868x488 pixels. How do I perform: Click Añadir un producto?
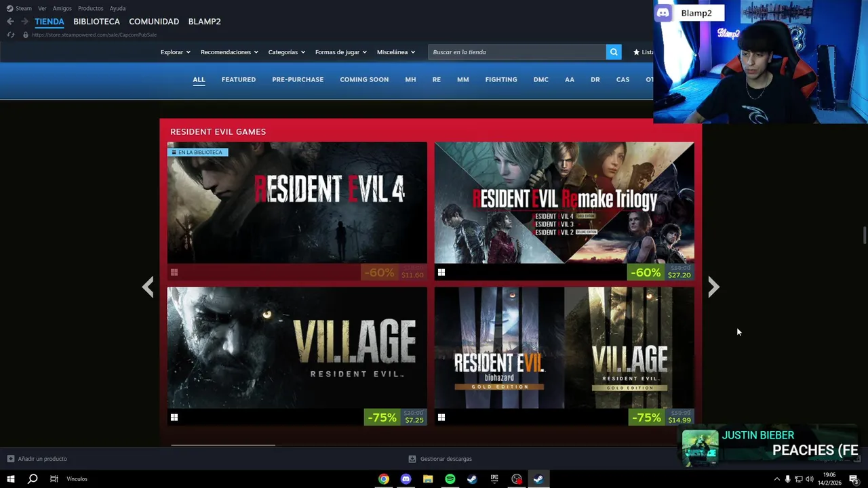point(37,459)
